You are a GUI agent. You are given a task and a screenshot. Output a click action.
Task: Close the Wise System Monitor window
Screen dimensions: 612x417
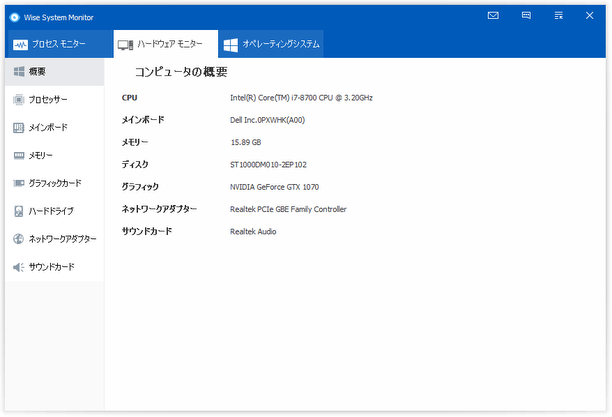[590, 15]
